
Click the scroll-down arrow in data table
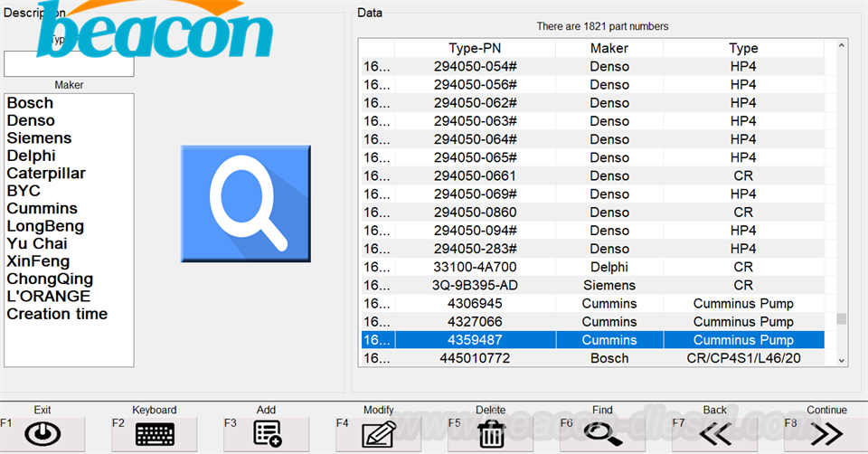[x=842, y=360]
